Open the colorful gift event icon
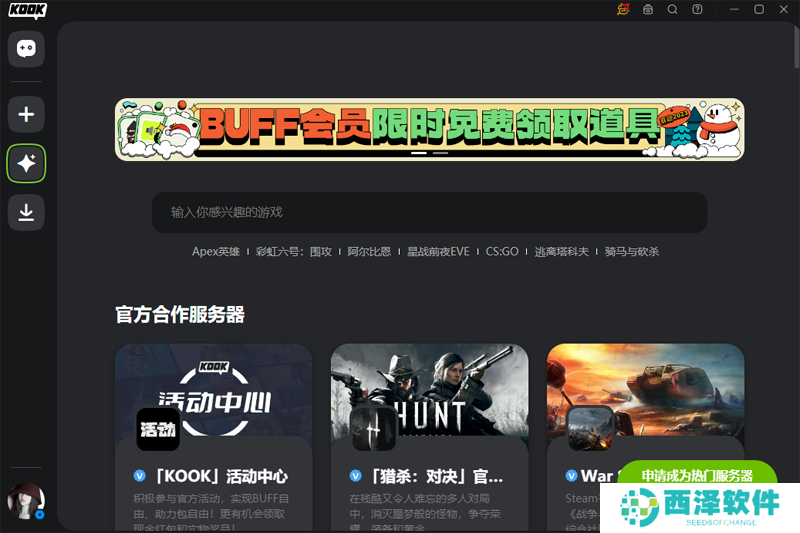 [x=623, y=9]
